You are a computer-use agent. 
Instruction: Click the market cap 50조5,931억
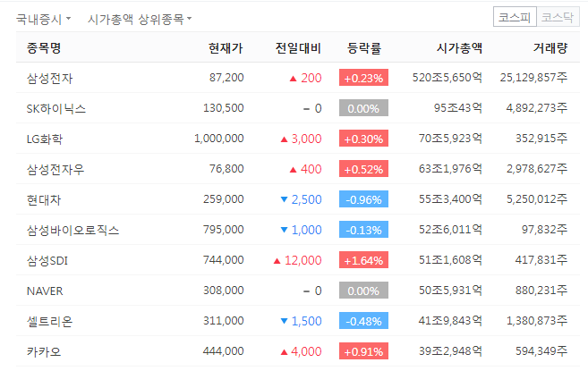(x=450, y=290)
